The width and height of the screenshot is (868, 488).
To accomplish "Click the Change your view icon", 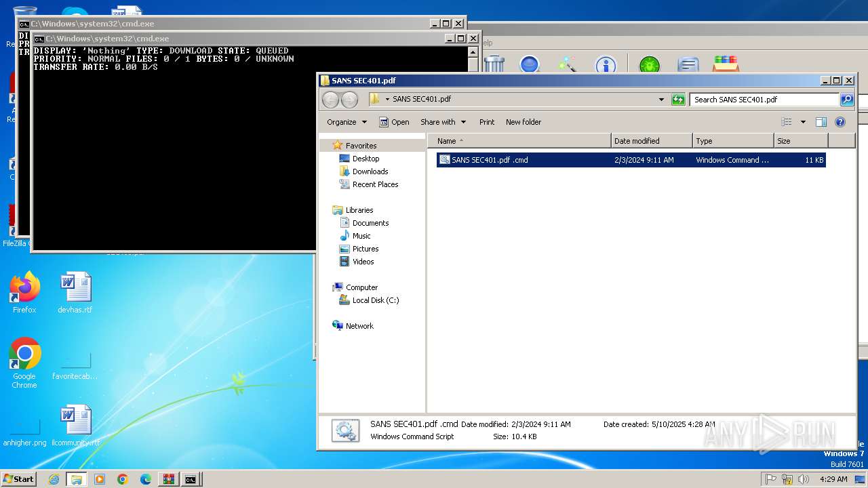I will [787, 122].
